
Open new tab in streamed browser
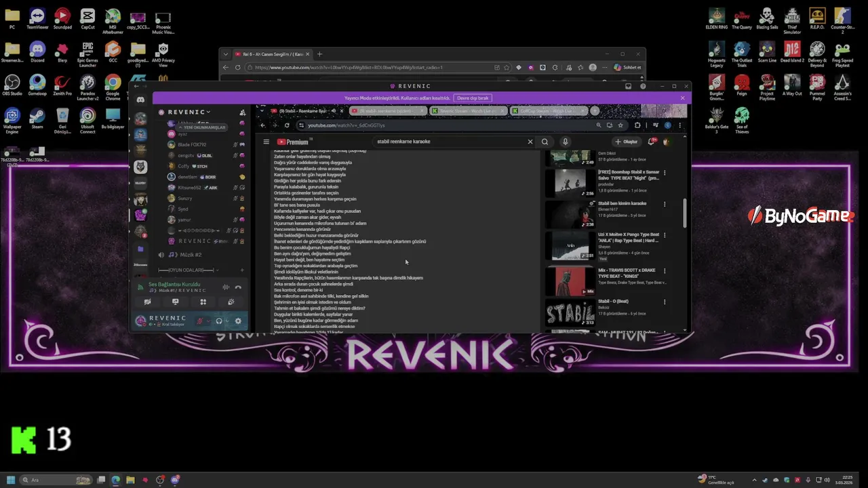coord(595,110)
